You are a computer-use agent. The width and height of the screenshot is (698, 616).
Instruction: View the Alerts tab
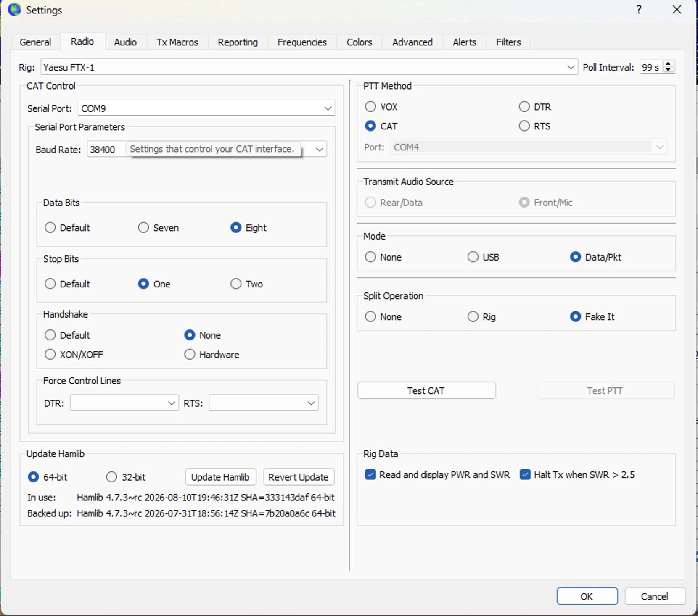click(x=464, y=42)
